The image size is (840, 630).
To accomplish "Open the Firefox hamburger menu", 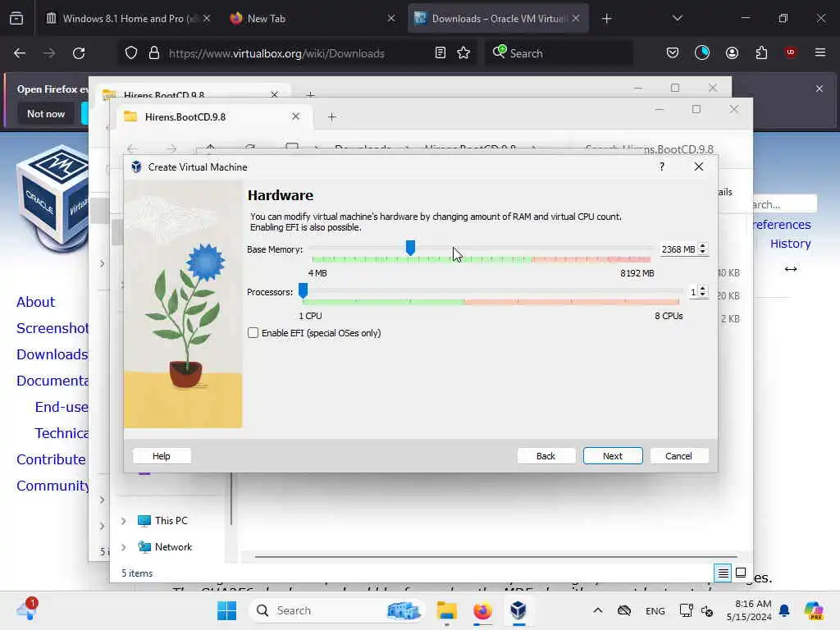I will pos(820,52).
